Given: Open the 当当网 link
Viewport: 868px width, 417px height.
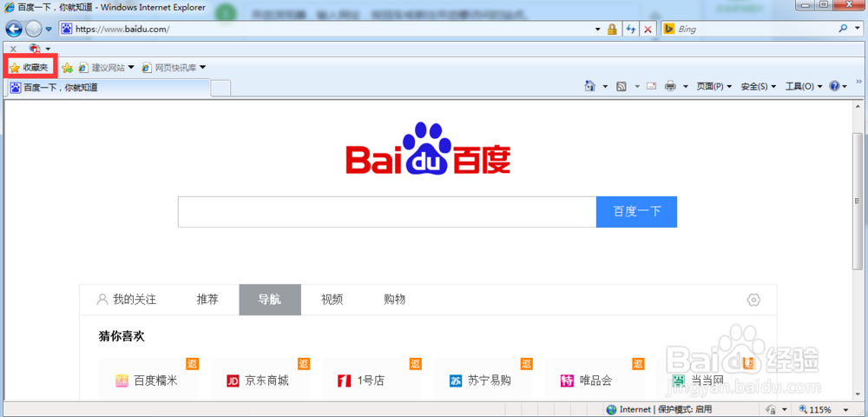Looking at the screenshot, I should tap(707, 381).
